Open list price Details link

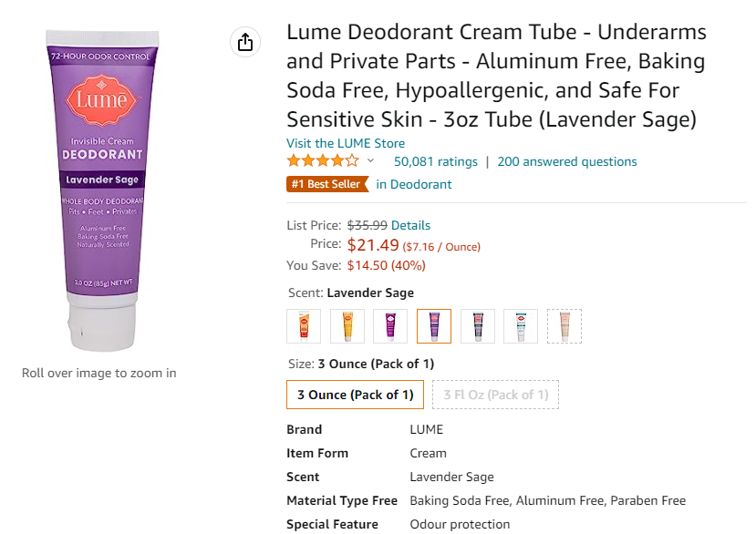[410, 225]
